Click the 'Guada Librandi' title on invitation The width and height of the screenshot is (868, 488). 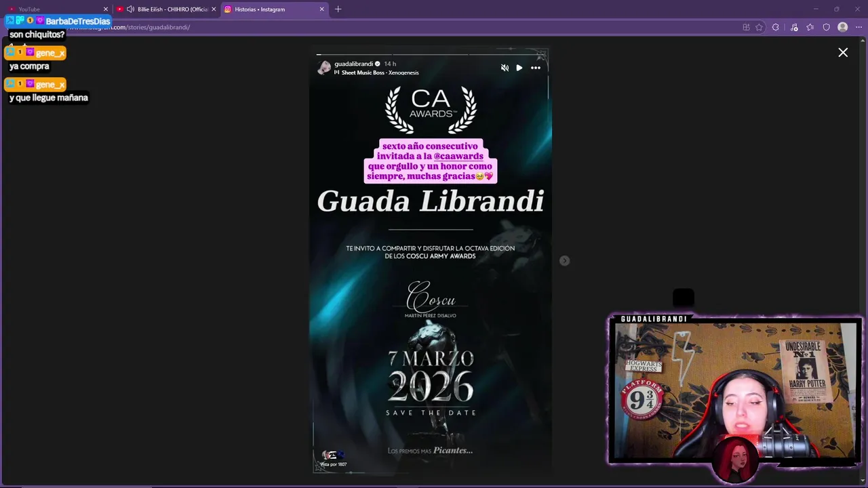click(x=431, y=201)
